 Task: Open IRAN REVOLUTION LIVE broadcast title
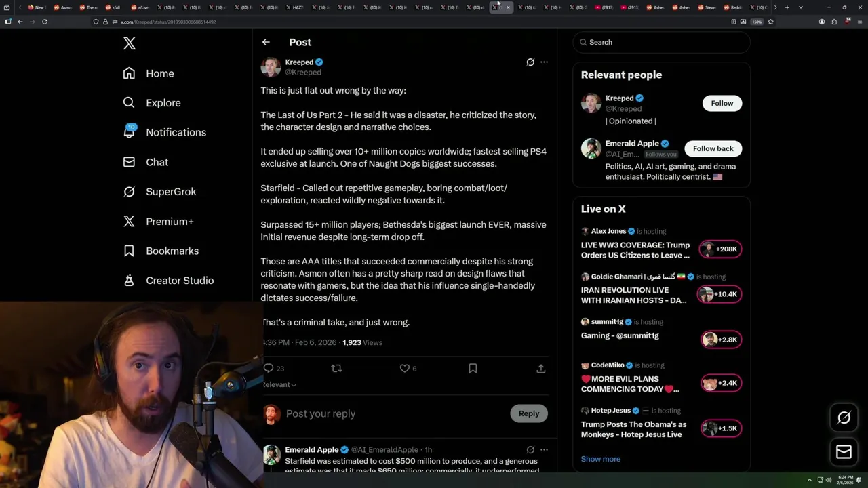634,295
